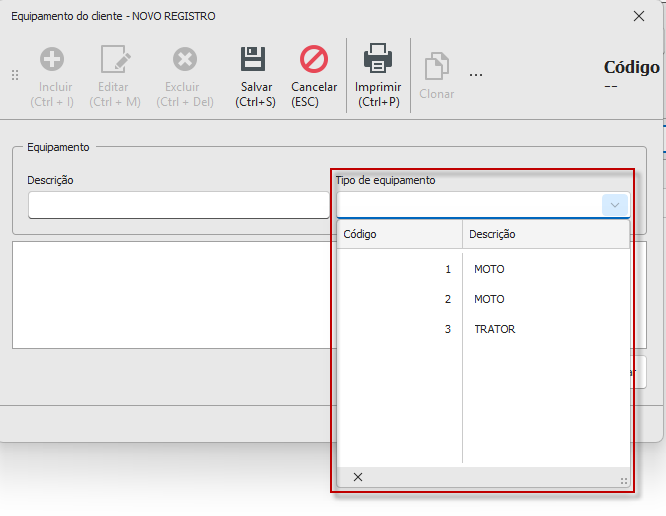Close the Equipamento do cliente window
The image size is (666, 516).
click(x=638, y=16)
